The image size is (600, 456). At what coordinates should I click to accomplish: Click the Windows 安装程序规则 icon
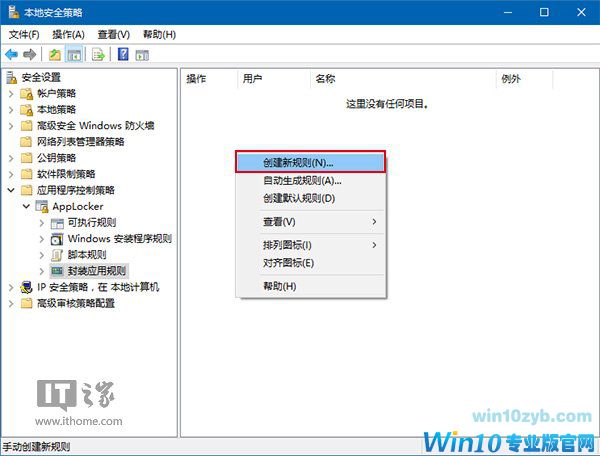pos(57,239)
